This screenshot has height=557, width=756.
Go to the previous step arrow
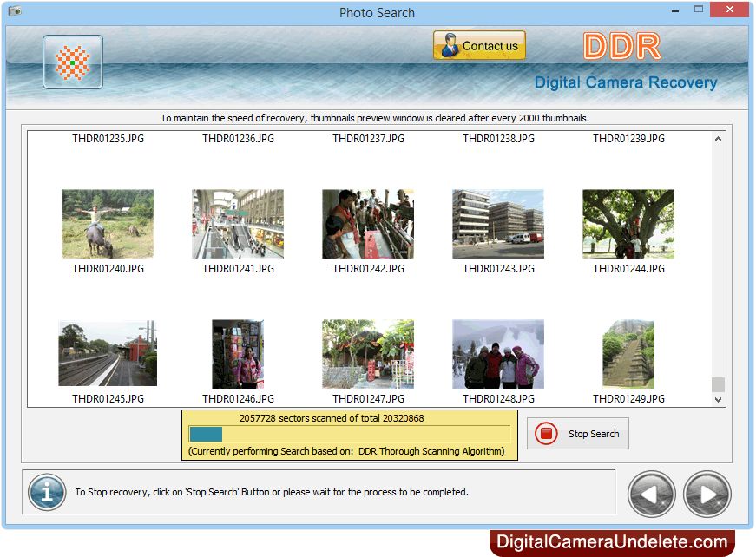click(651, 495)
